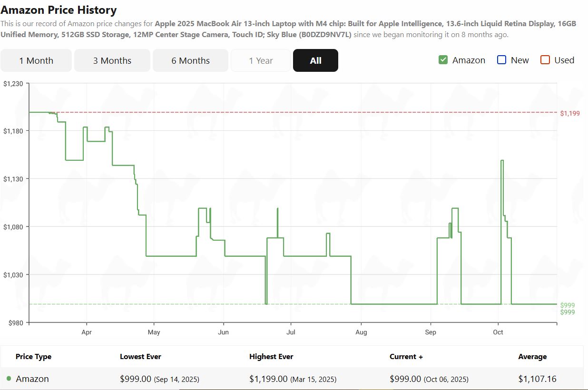Enable the Used price checkbox
The height and width of the screenshot is (390, 588).
pyautogui.click(x=545, y=60)
